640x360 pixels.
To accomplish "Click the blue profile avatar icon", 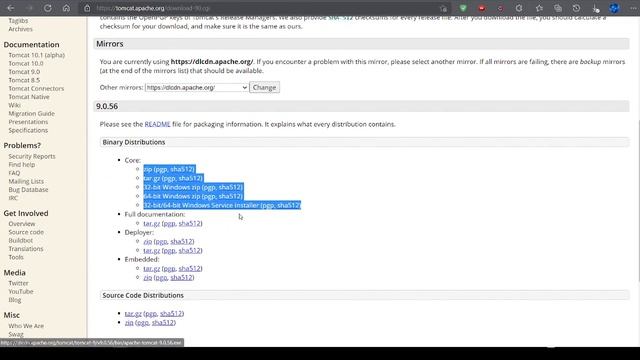I will coord(614,8).
